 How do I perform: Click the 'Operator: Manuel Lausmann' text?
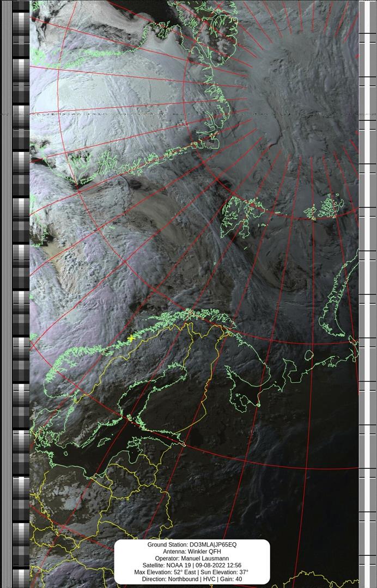[192, 559]
